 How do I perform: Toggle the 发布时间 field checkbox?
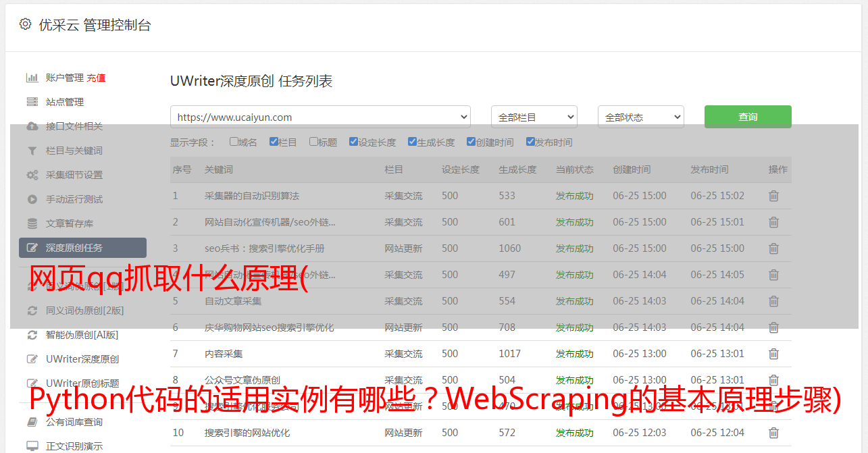530,142
